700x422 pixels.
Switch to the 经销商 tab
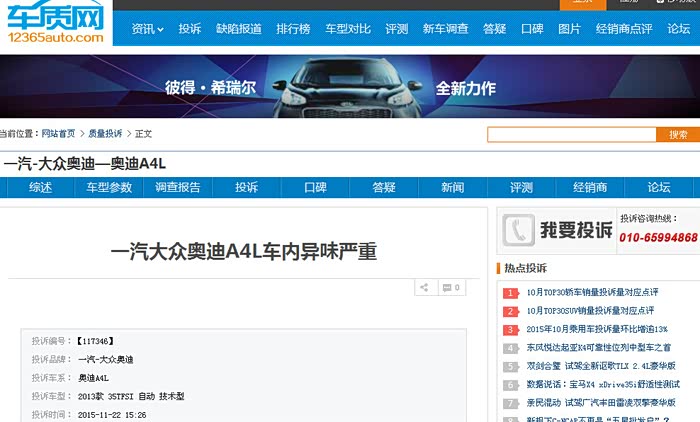[x=590, y=187]
